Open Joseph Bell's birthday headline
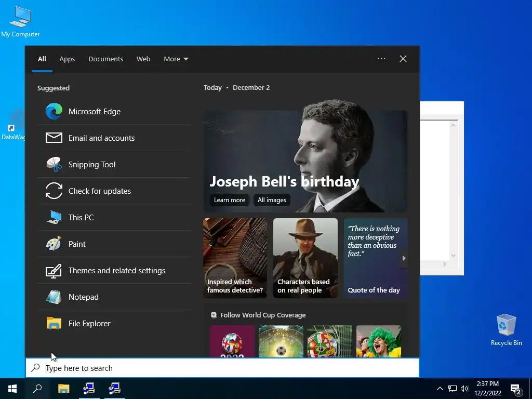532x399 pixels. 284,181
